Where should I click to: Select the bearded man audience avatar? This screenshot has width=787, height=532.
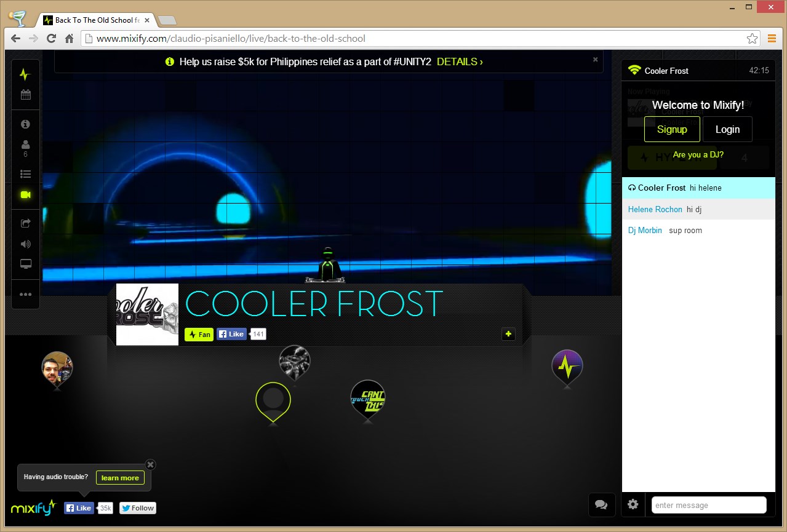click(57, 368)
